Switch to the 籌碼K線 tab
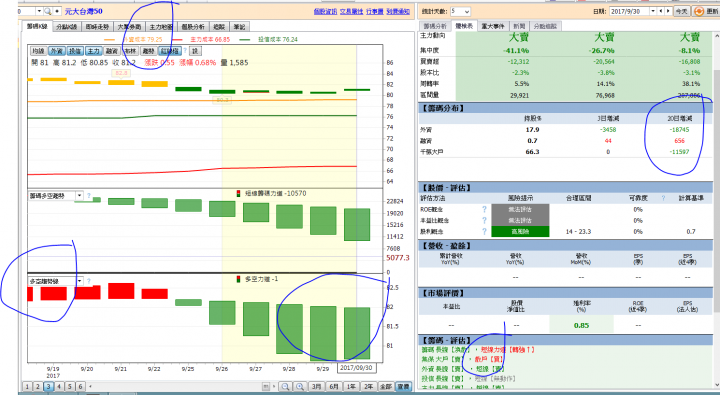Image resolution: width=720 pixels, height=395 pixels. point(37,27)
